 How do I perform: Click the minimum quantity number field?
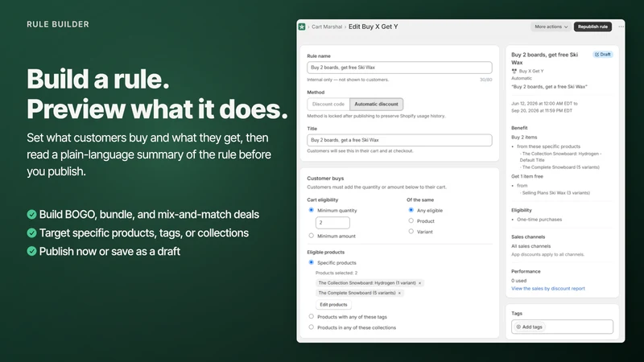(332, 223)
